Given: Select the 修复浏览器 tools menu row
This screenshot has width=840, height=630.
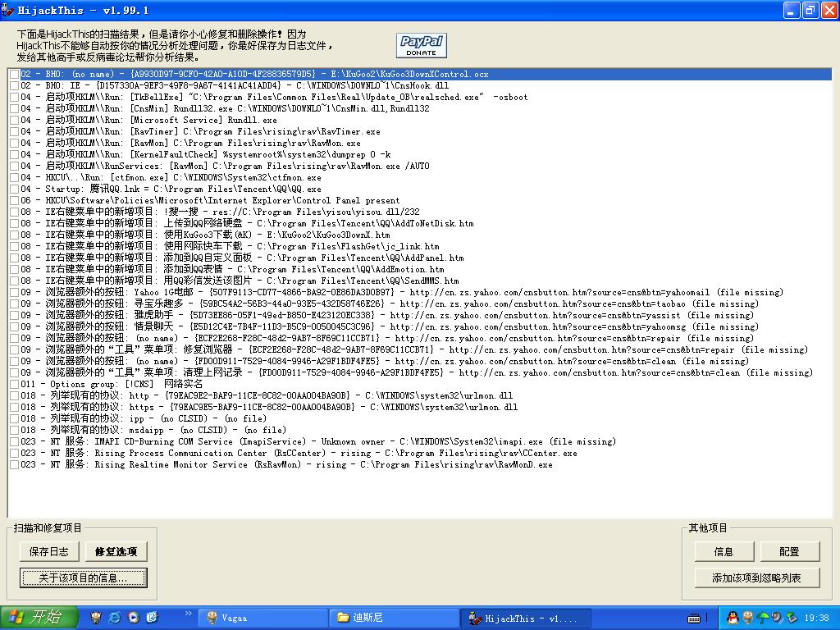Looking at the screenshot, I should coord(414,349).
